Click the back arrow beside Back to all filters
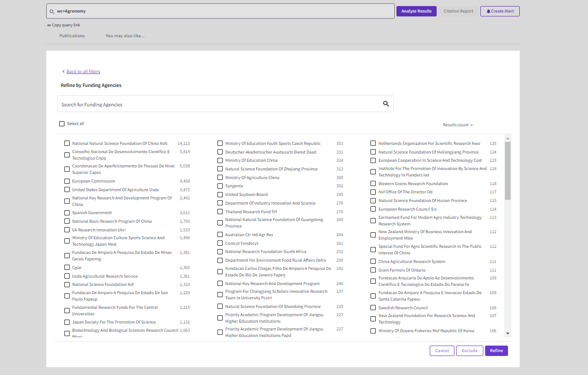The height and width of the screenshot is (375, 588). pyautogui.click(x=63, y=71)
